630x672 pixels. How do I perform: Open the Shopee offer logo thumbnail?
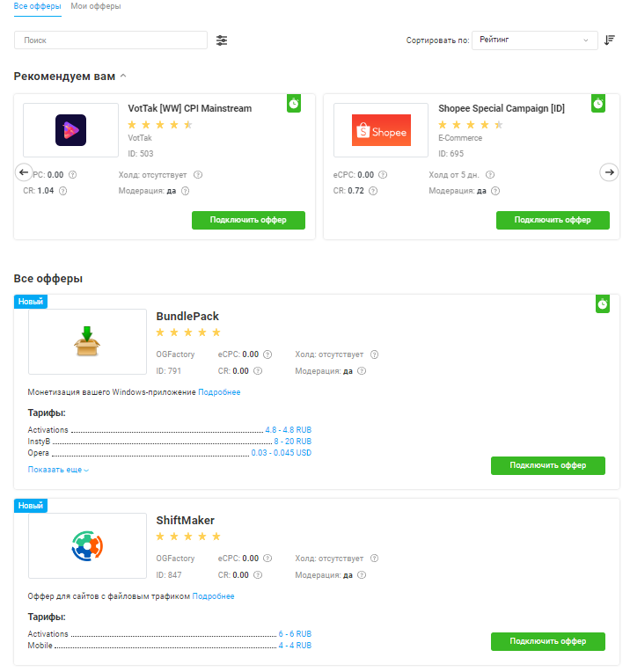coord(381,130)
